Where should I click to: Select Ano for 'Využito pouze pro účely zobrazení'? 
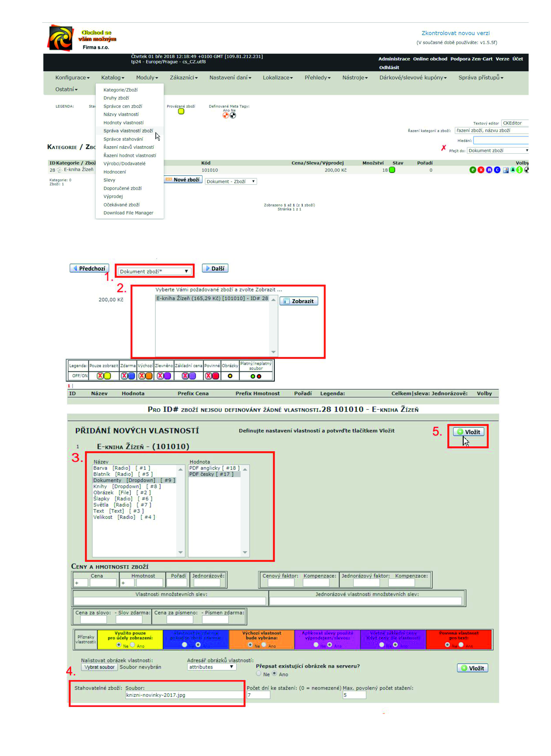[x=132, y=645]
